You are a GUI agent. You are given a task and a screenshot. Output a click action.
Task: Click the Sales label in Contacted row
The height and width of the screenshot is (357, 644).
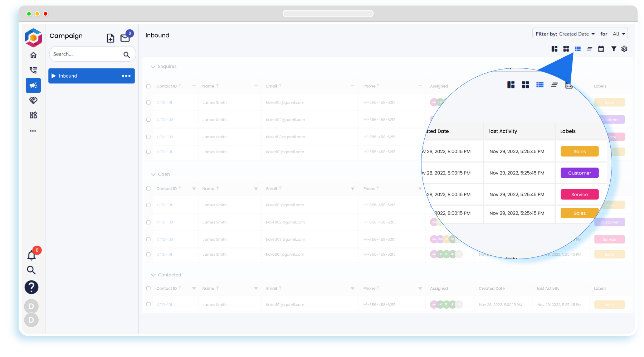[x=609, y=305]
